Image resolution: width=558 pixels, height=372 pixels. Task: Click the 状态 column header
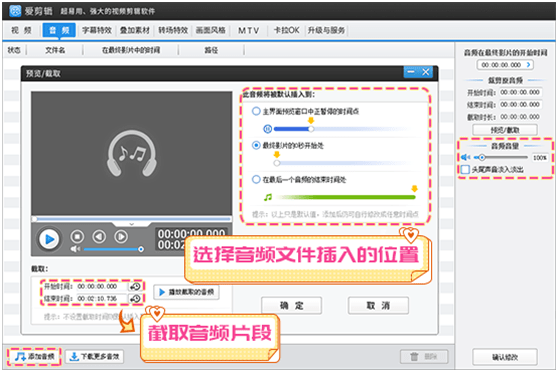point(14,50)
